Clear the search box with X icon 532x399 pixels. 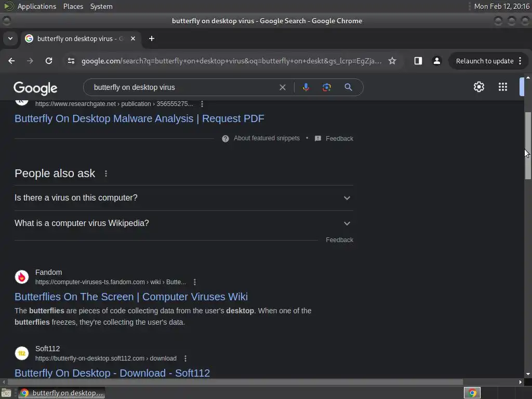pyautogui.click(x=282, y=87)
